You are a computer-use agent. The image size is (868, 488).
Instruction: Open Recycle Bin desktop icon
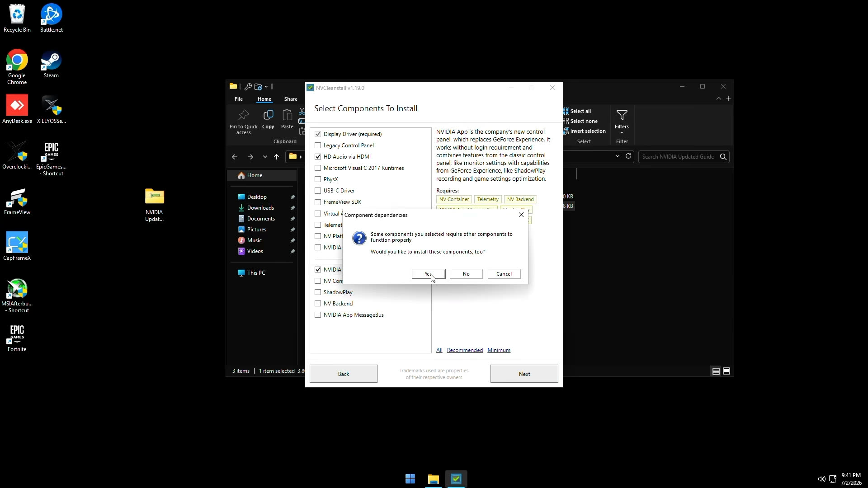(17, 19)
